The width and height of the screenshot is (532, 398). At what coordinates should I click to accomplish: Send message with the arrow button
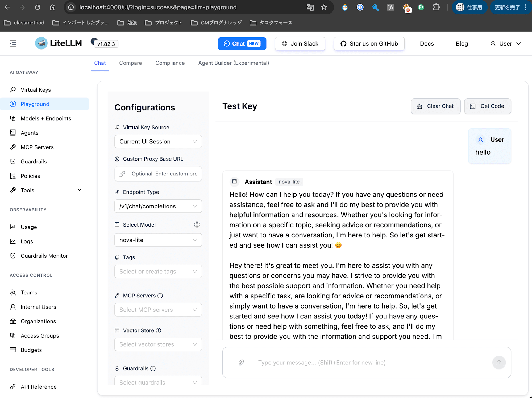499,362
